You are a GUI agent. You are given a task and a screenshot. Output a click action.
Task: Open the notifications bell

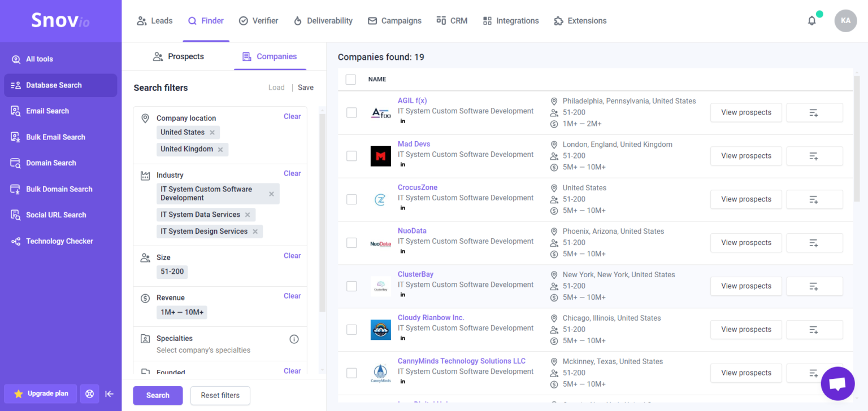click(812, 20)
